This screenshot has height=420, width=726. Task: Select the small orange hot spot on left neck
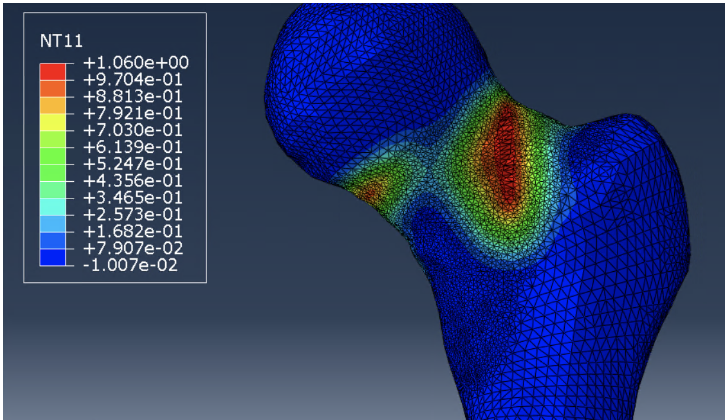(372, 187)
